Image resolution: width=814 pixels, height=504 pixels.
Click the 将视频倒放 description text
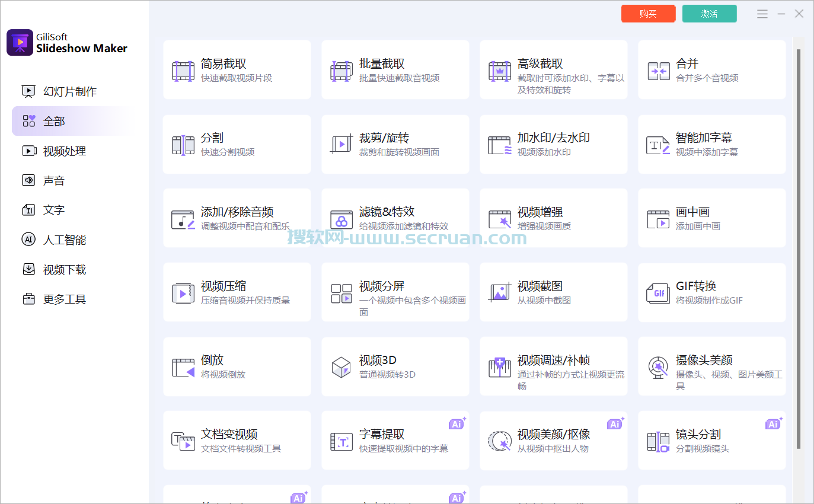223,374
